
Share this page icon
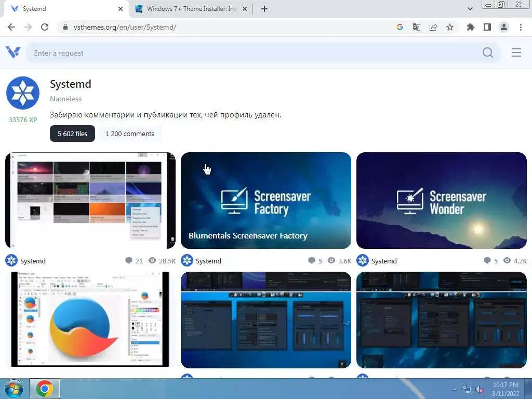[433, 27]
